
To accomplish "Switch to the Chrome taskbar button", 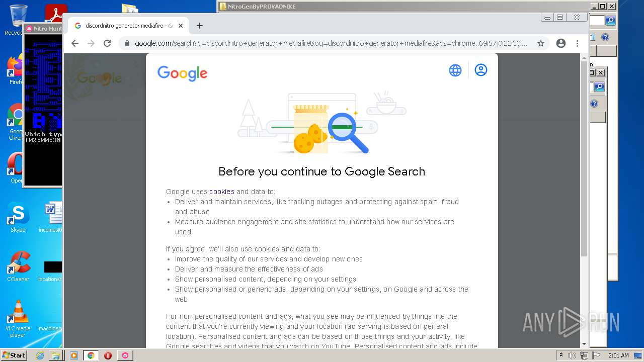I will (x=91, y=355).
